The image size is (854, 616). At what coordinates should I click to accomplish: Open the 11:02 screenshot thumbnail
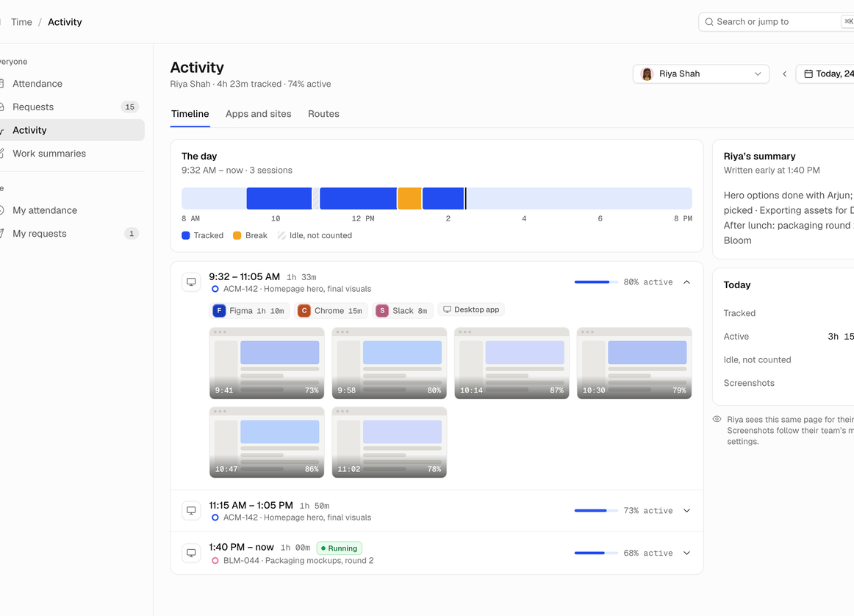(390, 443)
